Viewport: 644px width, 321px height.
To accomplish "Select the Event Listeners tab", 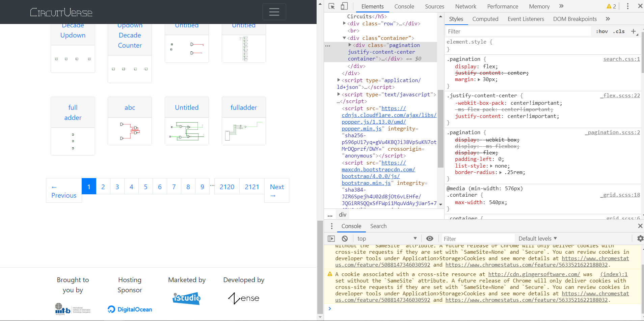I will pyautogui.click(x=526, y=19).
